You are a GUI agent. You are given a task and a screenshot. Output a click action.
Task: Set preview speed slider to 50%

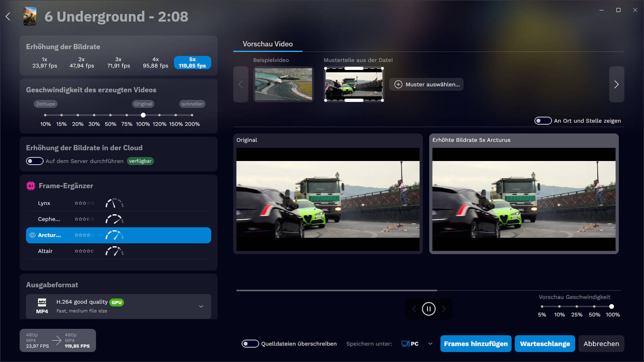coord(594,306)
